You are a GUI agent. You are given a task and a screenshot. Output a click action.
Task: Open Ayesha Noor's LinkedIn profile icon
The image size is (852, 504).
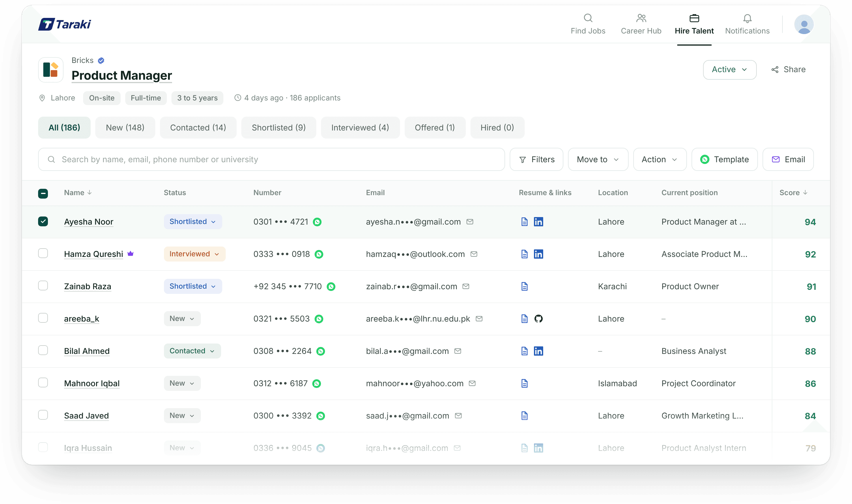538,222
